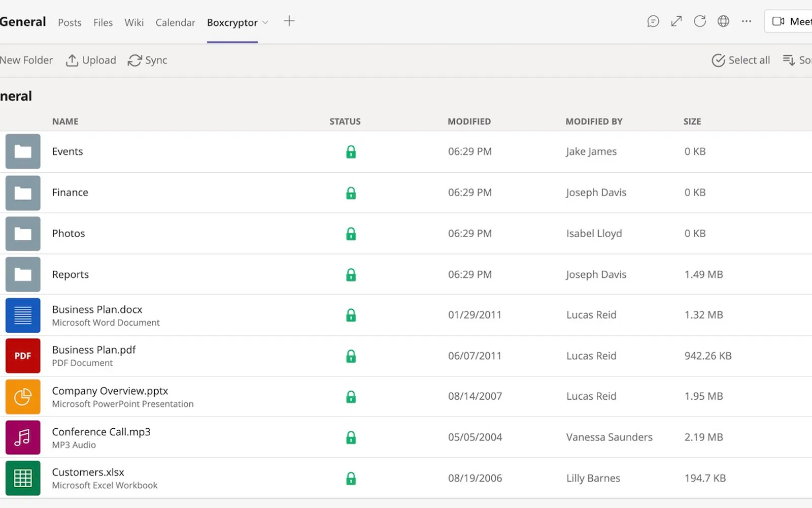812x508 pixels.
Task: Sort by the MODIFIED column header
Action: [x=469, y=121]
